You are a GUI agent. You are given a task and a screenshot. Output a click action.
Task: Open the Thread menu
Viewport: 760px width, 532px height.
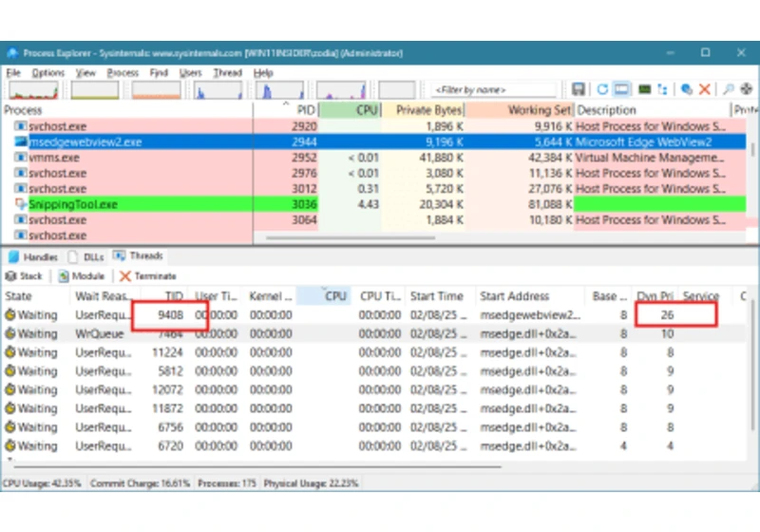(227, 73)
